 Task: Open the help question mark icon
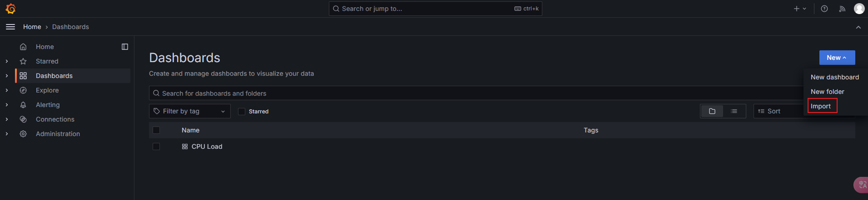(824, 9)
